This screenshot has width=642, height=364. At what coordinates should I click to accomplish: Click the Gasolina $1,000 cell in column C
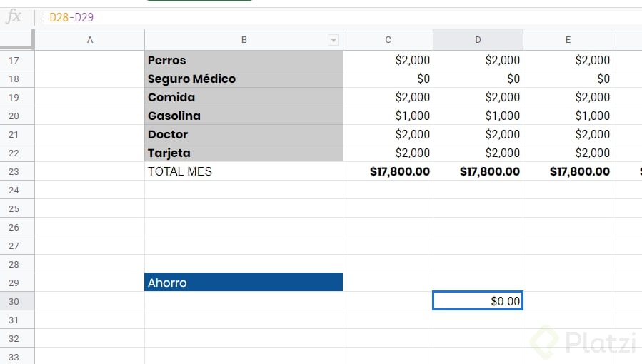[x=388, y=116]
